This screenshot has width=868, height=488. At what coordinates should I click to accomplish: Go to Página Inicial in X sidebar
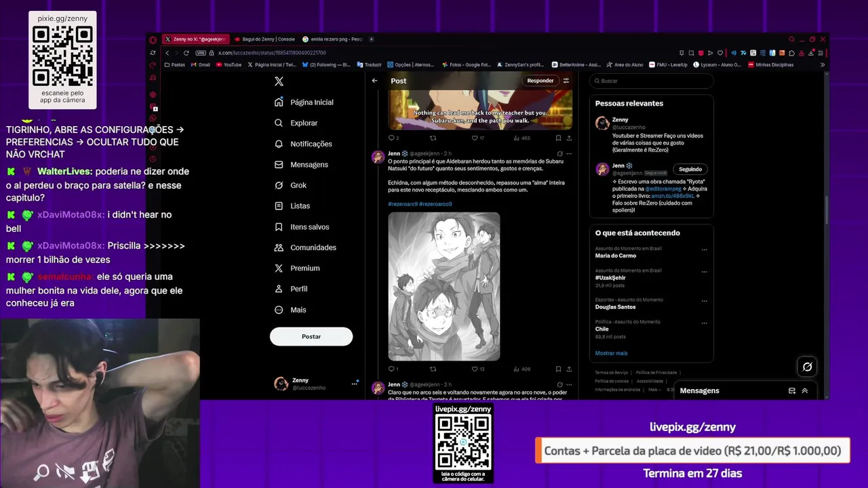pyautogui.click(x=304, y=102)
